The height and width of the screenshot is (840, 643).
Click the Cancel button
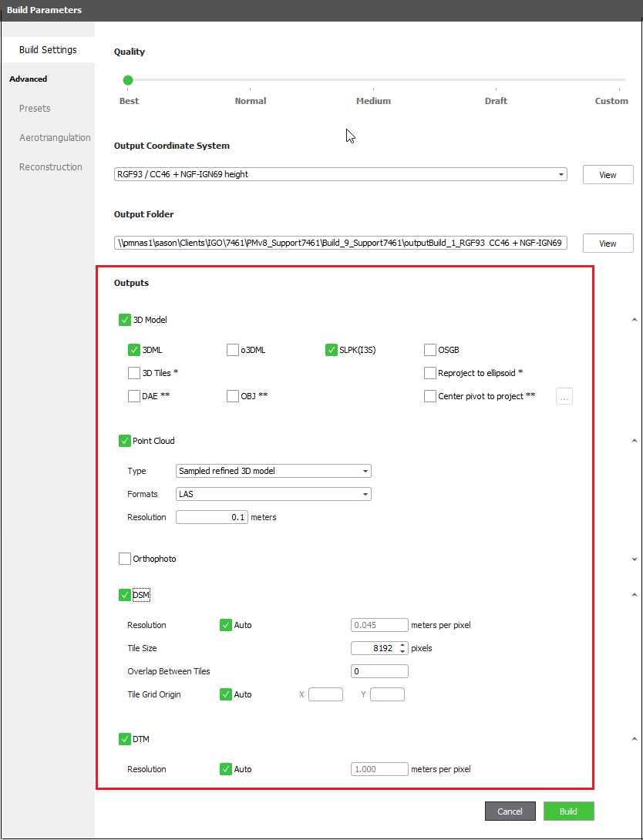tap(510, 811)
